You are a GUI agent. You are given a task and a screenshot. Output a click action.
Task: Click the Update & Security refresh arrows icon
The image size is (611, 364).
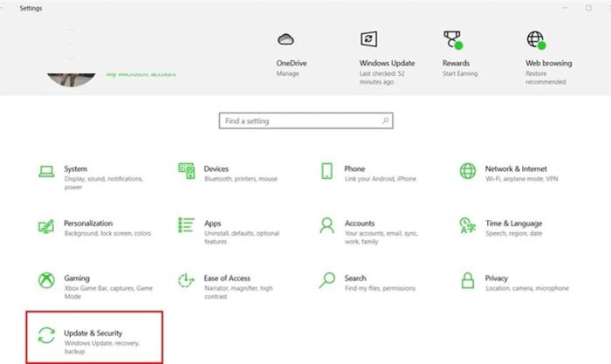click(46, 335)
